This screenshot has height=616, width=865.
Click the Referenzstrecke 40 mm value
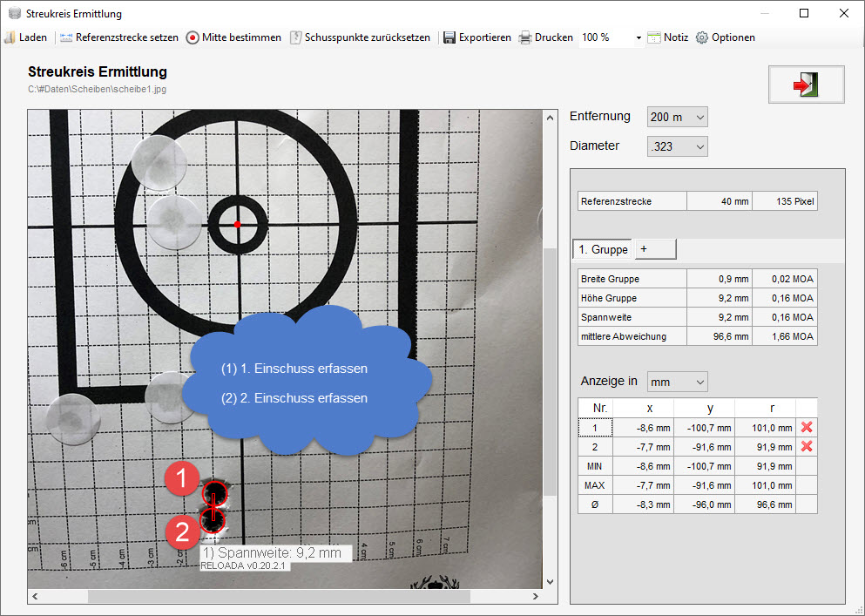[x=720, y=201]
